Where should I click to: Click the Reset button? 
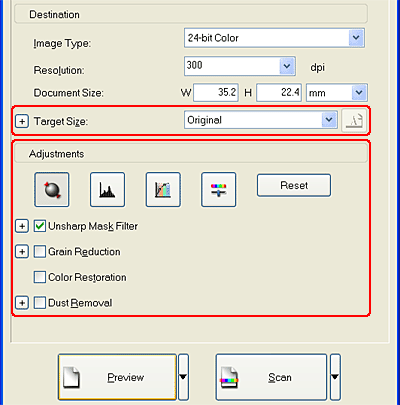pos(294,185)
